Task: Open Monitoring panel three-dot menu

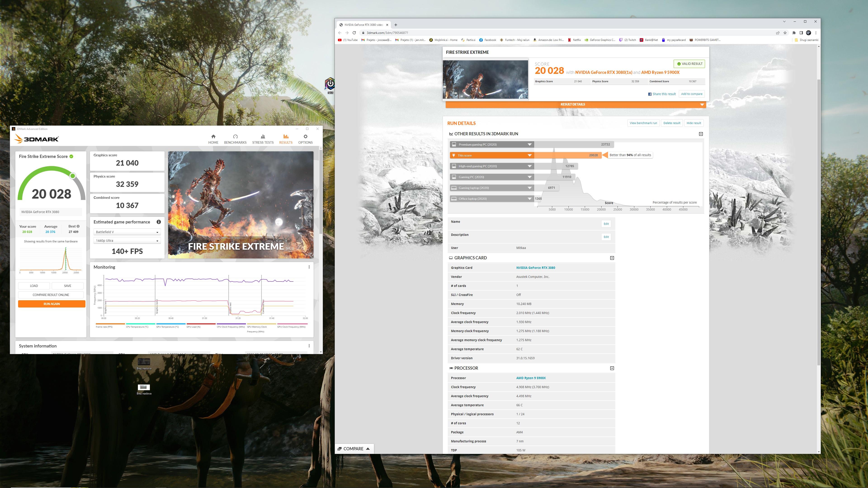Action: (309, 267)
